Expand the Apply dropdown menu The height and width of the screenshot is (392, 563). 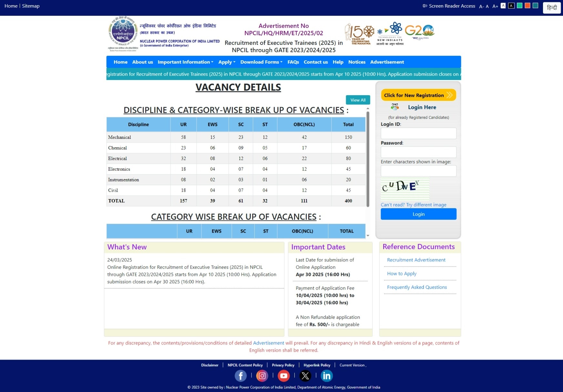point(227,62)
